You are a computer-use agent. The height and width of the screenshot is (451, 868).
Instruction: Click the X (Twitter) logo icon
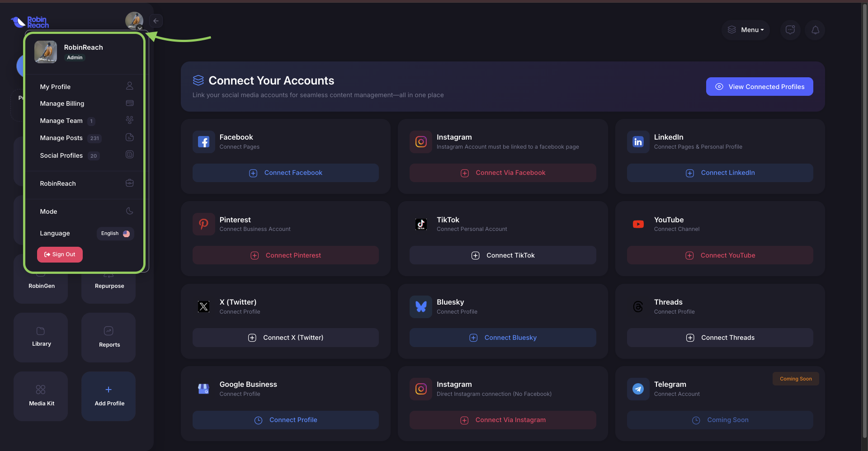coord(204,306)
